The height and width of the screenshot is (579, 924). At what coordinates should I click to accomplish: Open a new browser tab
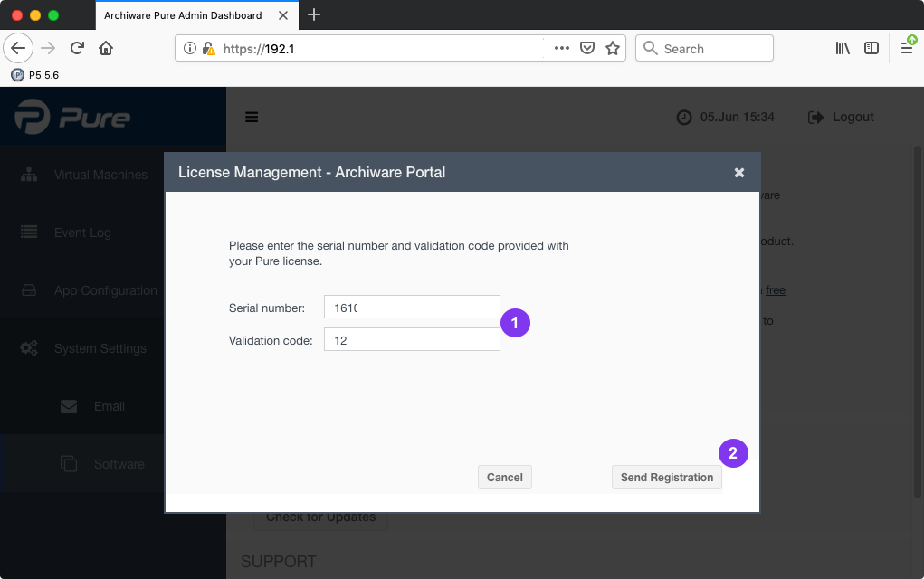(x=314, y=14)
